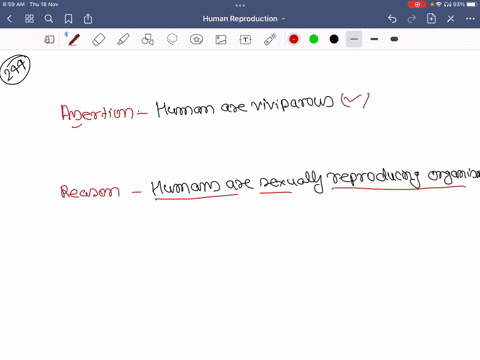The image size is (480, 360).
Task: Open the more options ellipsis menu
Action: pos(470,19)
